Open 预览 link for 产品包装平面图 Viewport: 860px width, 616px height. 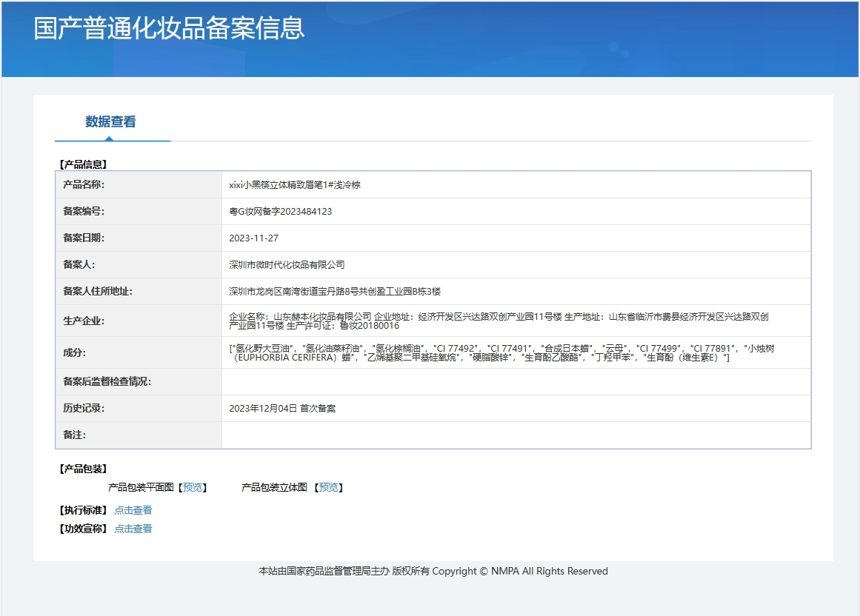[193, 487]
